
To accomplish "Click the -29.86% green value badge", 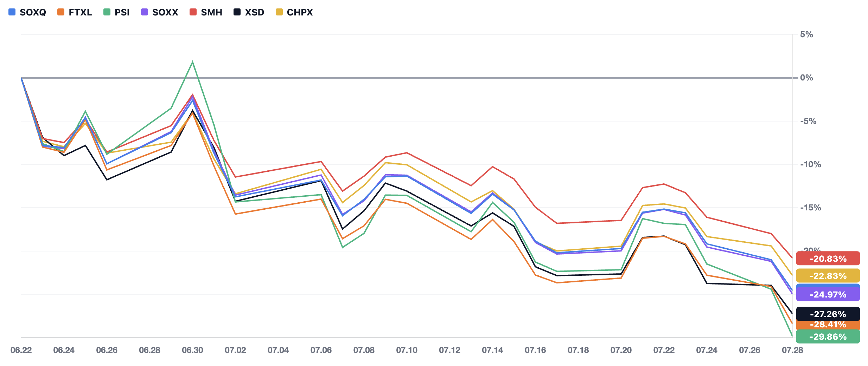I will click(828, 336).
